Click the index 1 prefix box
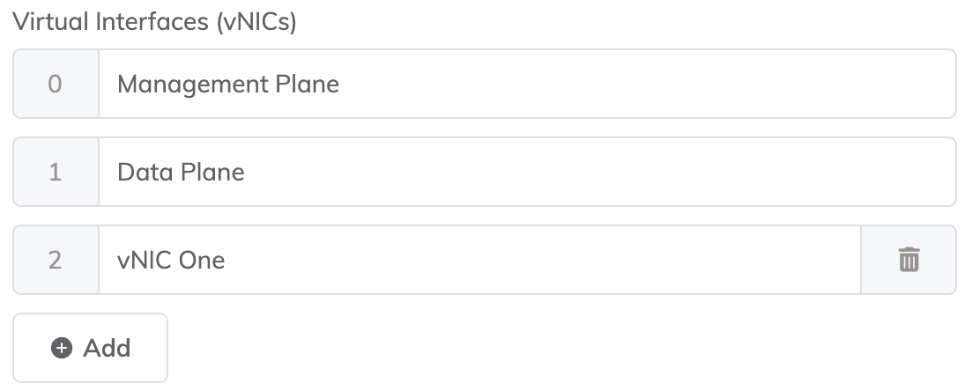This screenshot has height=391, width=980. click(55, 172)
